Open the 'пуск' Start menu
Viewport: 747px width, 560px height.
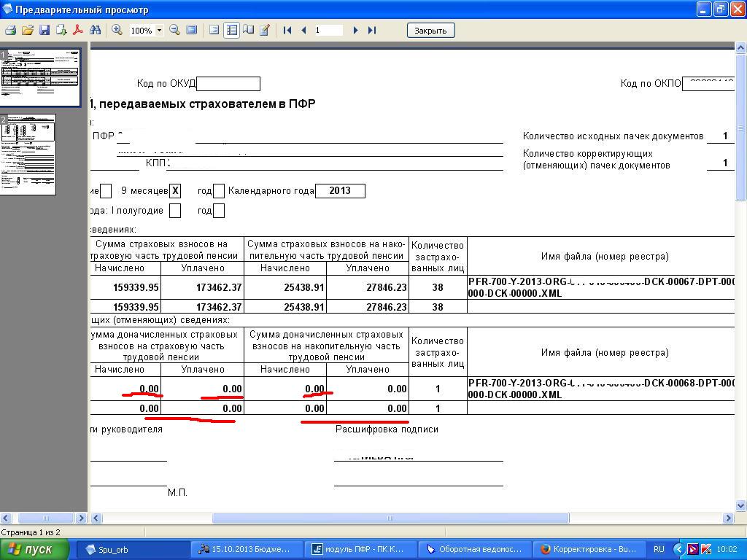[x=34, y=549]
